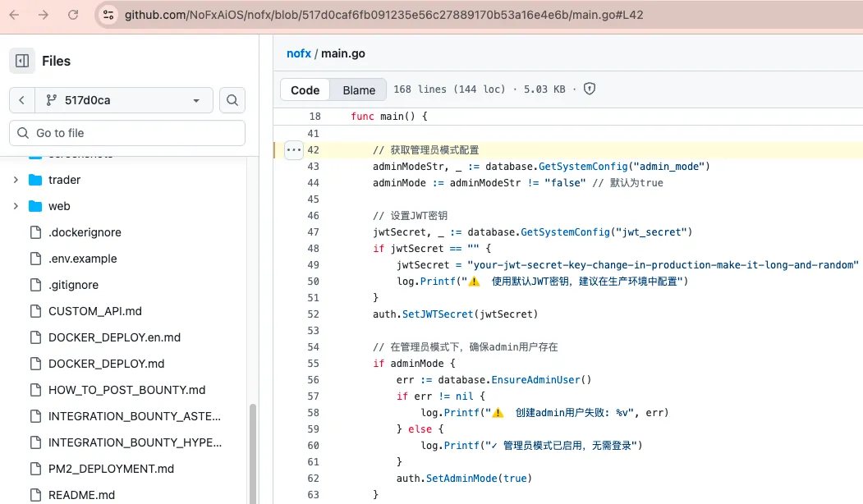Click the site info icon in address bar
Image resolution: width=863 pixels, height=504 pixels.
(x=109, y=15)
